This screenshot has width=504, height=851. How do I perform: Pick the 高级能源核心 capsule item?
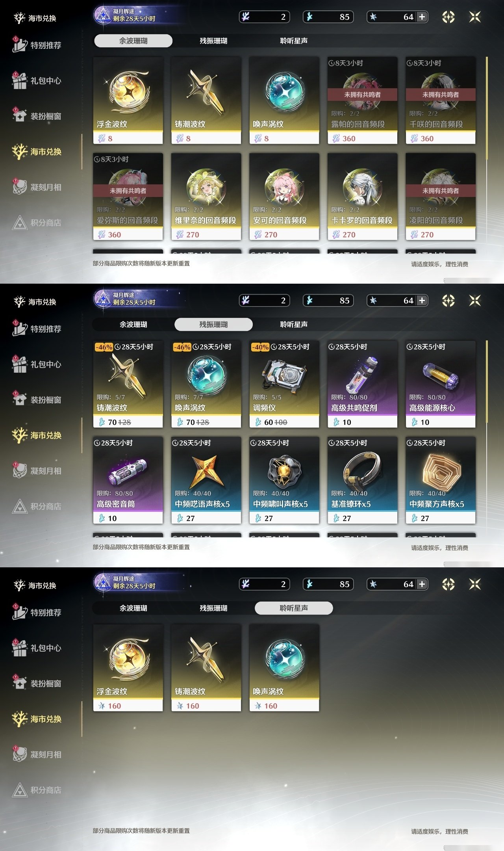[x=441, y=384]
